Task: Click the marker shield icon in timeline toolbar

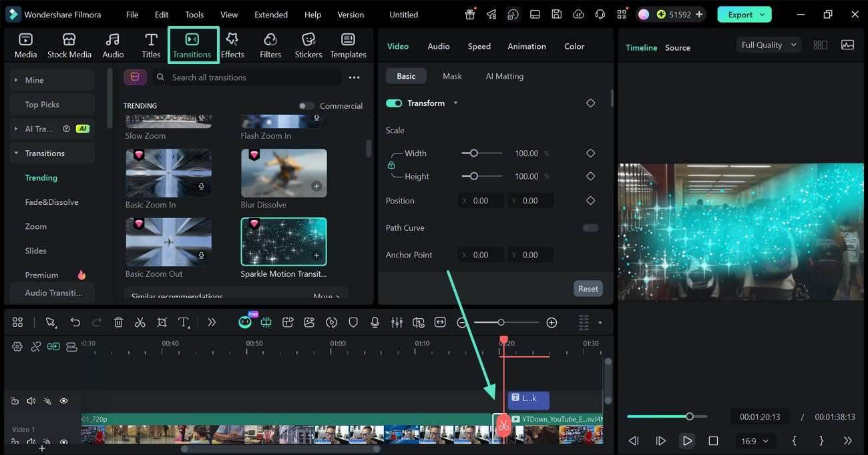Action: tap(353, 322)
